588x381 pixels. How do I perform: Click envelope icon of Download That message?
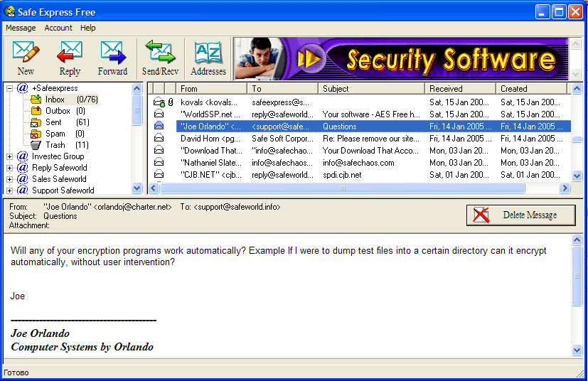159,151
